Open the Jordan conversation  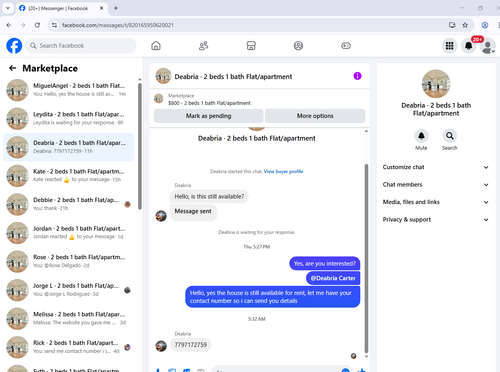coord(68,233)
